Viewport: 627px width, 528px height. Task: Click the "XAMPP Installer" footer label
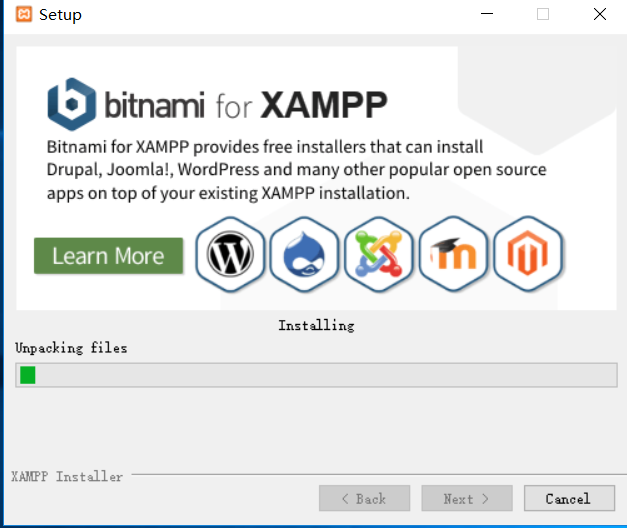pyautogui.click(x=67, y=476)
